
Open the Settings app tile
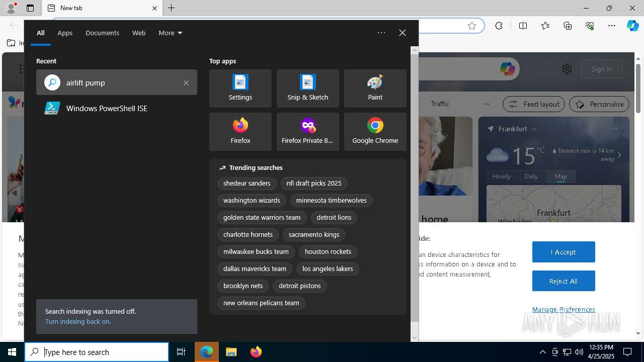240,88
